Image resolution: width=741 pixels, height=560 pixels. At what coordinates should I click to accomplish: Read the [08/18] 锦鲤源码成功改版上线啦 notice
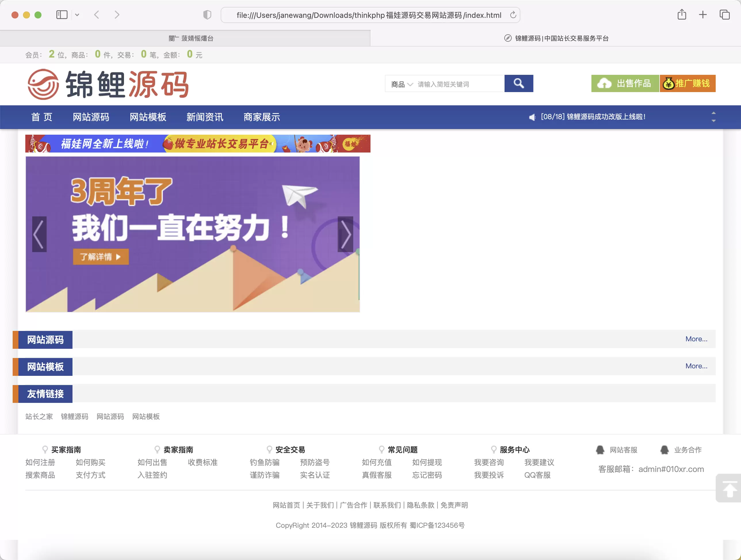click(x=593, y=117)
